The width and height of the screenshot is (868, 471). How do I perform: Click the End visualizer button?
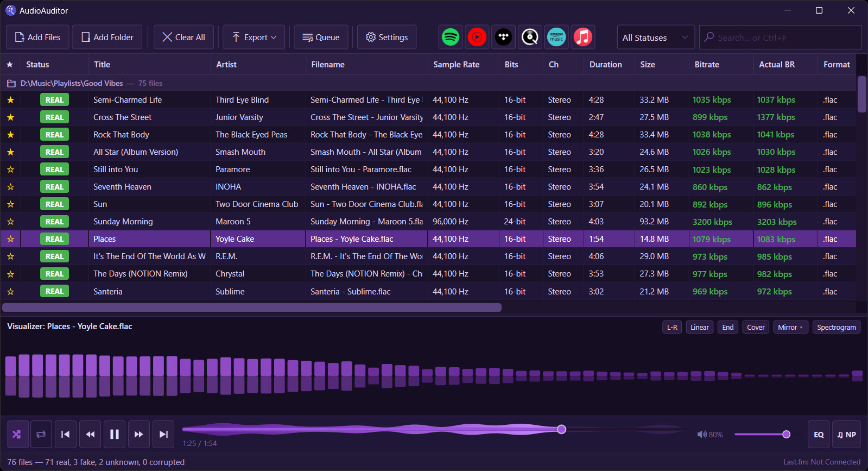(x=728, y=327)
